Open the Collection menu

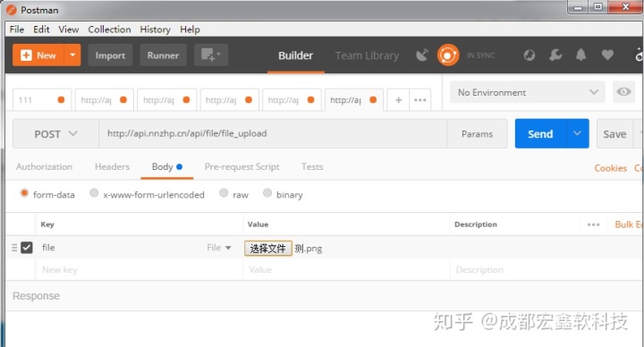point(109,30)
